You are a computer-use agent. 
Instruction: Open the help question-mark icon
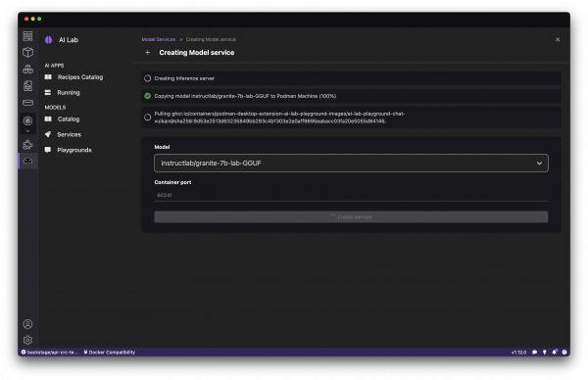tap(564, 353)
